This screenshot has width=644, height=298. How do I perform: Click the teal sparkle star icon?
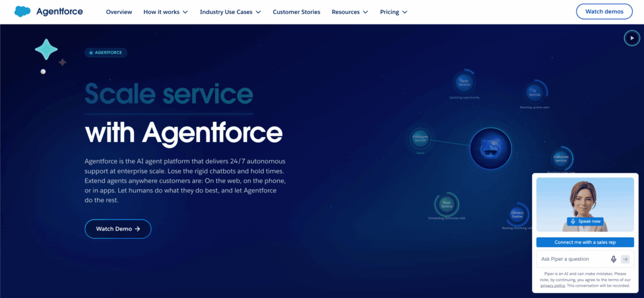tap(46, 50)
